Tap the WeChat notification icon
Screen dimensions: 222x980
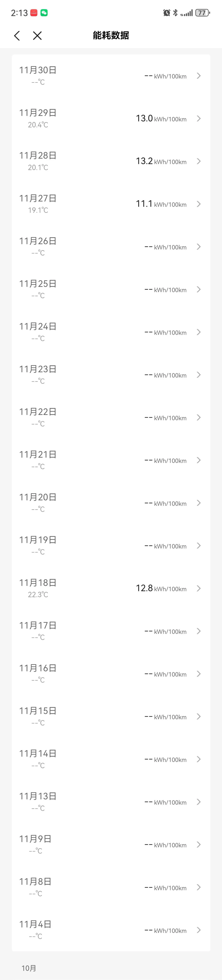pos(44,13)
